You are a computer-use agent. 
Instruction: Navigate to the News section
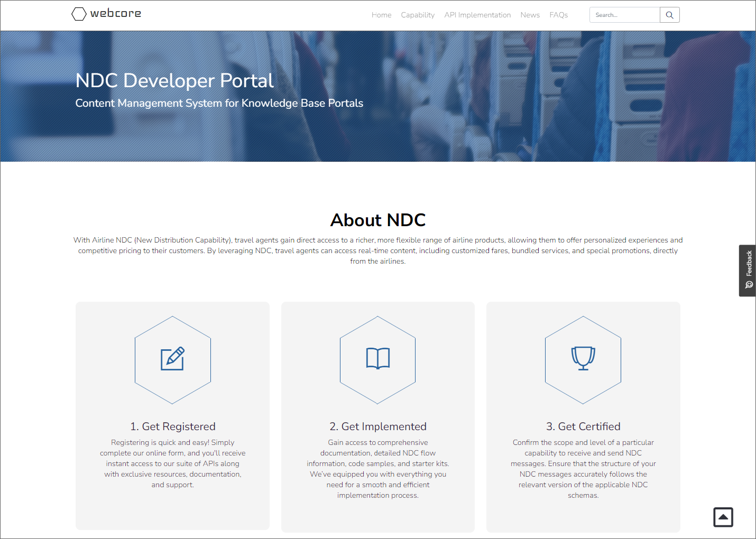(x=530, y=15)
